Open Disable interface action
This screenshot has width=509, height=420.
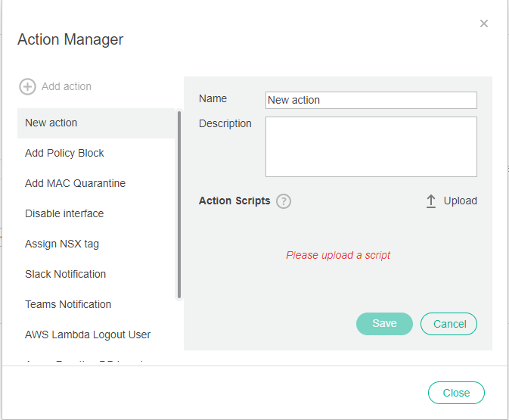pyautogui.click(x=64, y=213)
